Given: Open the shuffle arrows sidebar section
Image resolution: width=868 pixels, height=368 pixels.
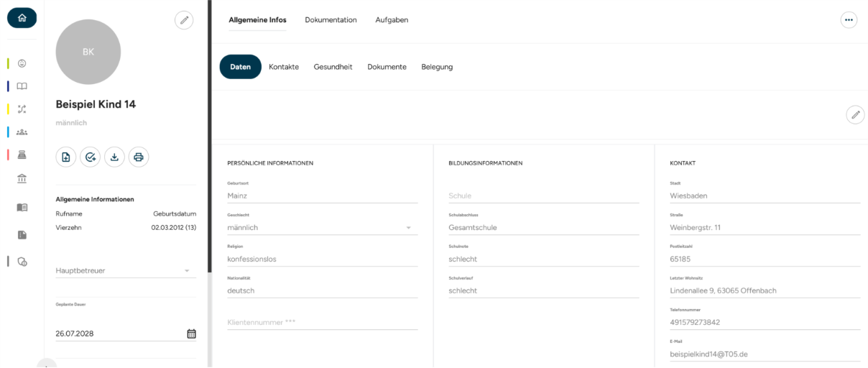Looking at the screenshot, I should pyautogui.click(x=22, y=109).
